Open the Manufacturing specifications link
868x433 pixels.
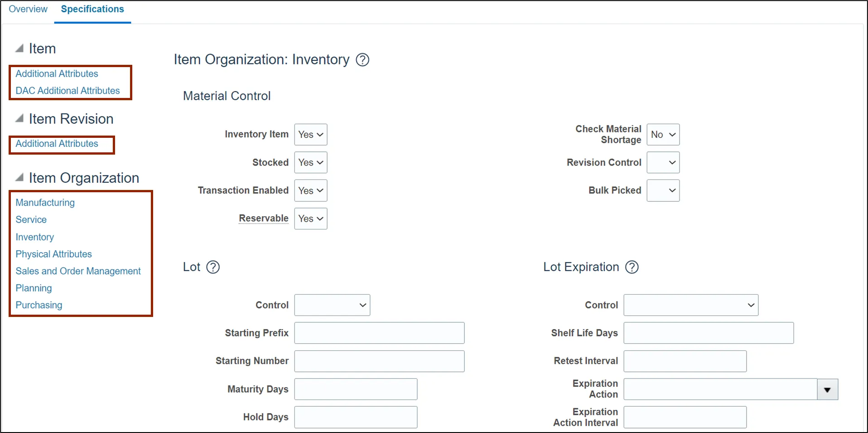pos(45,203)
